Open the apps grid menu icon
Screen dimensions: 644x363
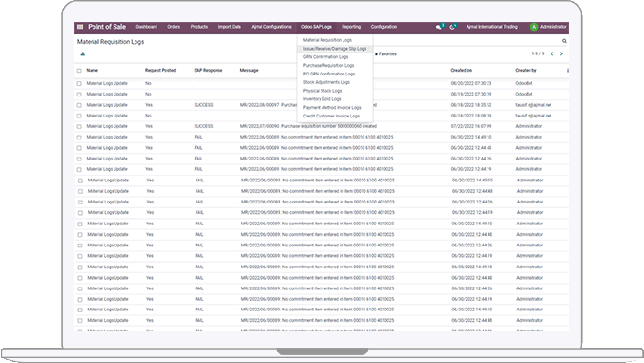[x=80, y=27]
